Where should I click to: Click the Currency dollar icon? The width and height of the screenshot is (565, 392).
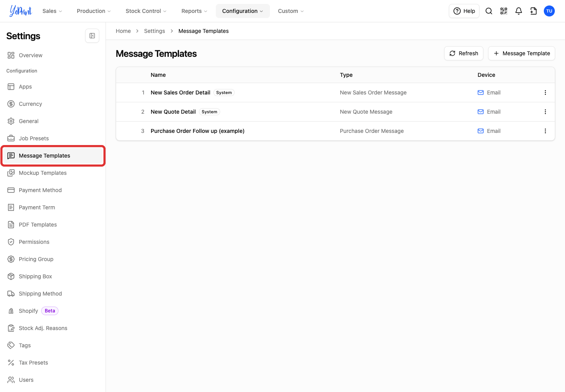(x=11, y=104)
